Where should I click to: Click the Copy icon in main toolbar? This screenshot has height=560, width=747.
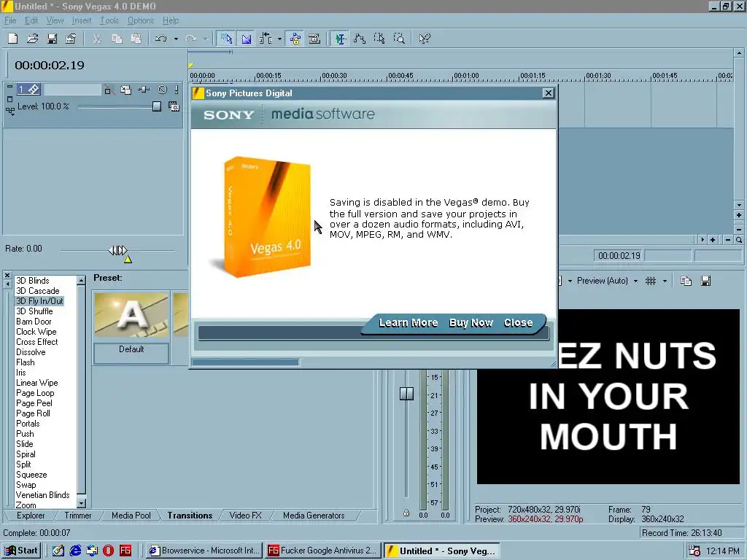click(117, 39)
